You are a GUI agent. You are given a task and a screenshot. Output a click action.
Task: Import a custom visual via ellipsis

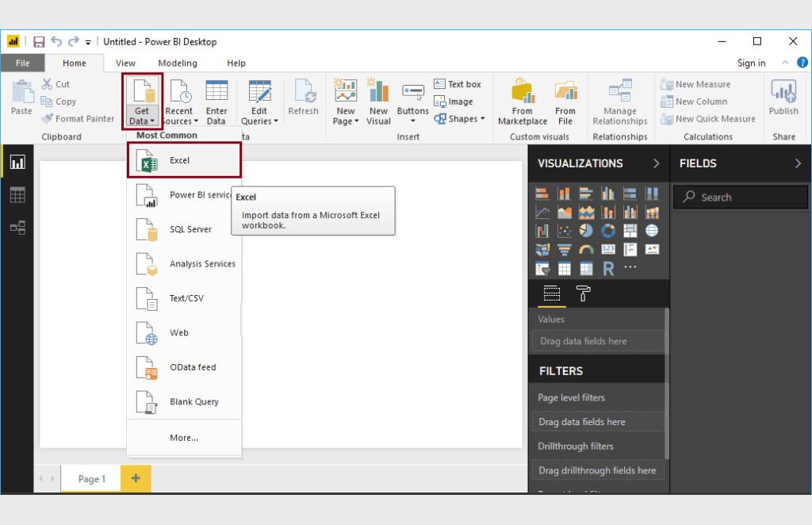coord(630,267)
